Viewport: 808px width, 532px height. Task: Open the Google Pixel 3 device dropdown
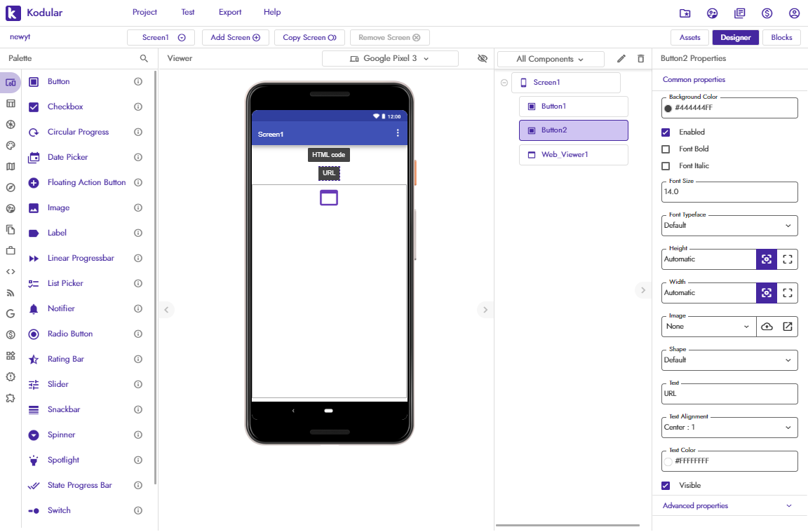(x=390, y=59)
